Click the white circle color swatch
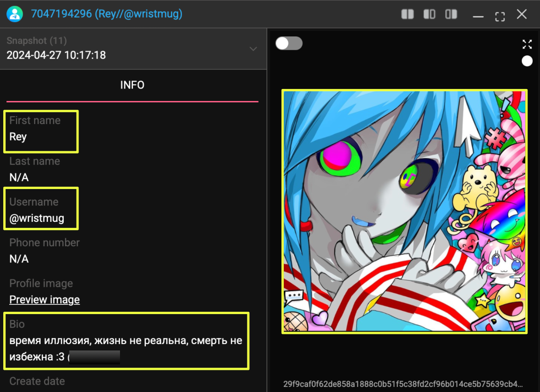Viewport: 540px width, 392px height. pyautogui.click(x=527, y=61)
